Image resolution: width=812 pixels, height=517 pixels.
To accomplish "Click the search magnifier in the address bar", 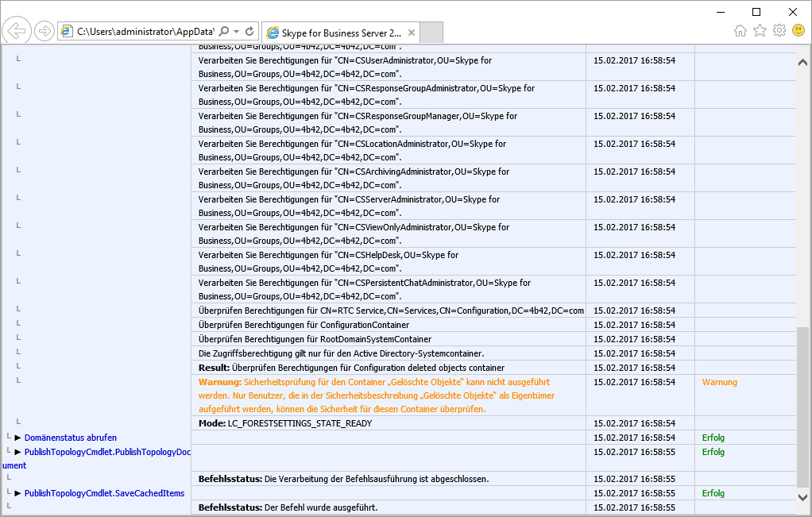I will tap(224, 32).
